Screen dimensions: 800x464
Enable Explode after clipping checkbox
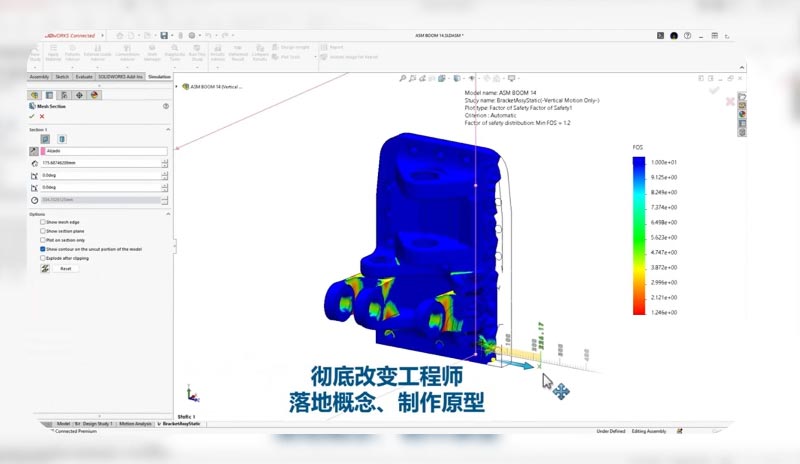pyautogui.click(x=43, y=258)
